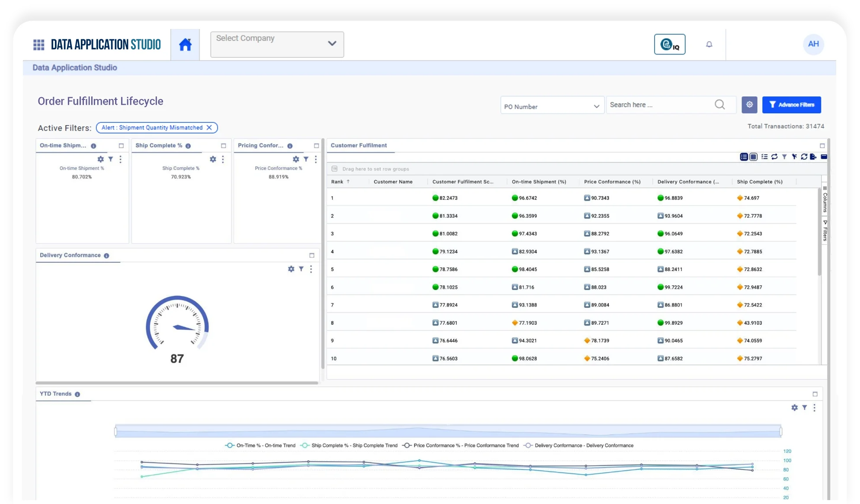Expand the PO Number dropdown
The image size is (860, 504).
pos(552,106)
